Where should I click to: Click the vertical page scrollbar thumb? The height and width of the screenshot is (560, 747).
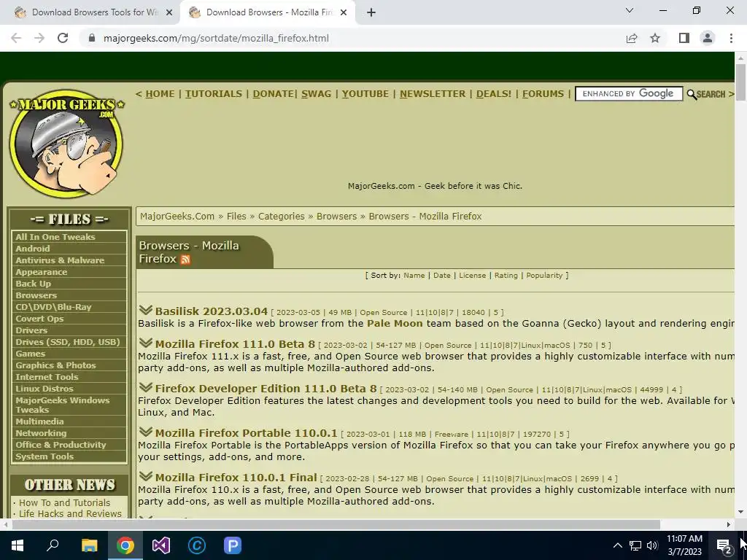(740, 82)
